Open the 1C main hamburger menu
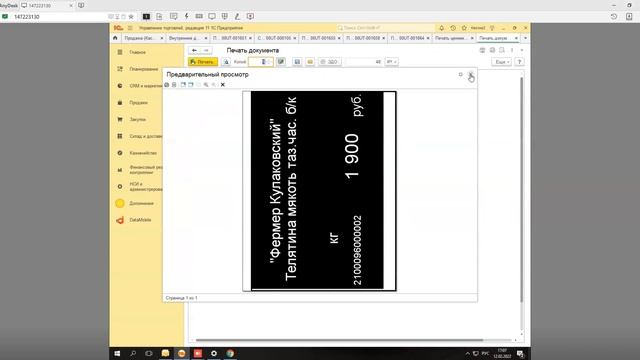 point(130,28)
